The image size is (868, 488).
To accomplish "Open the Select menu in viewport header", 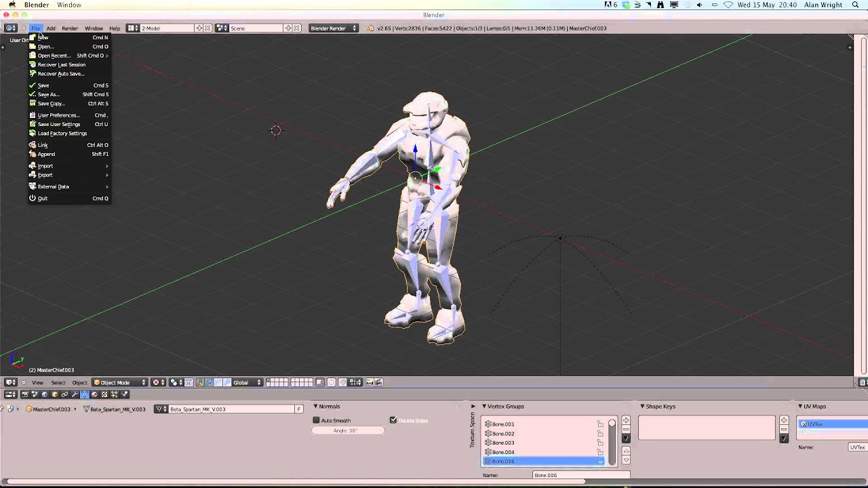I will pyautogui.click(x=58, y=382).
